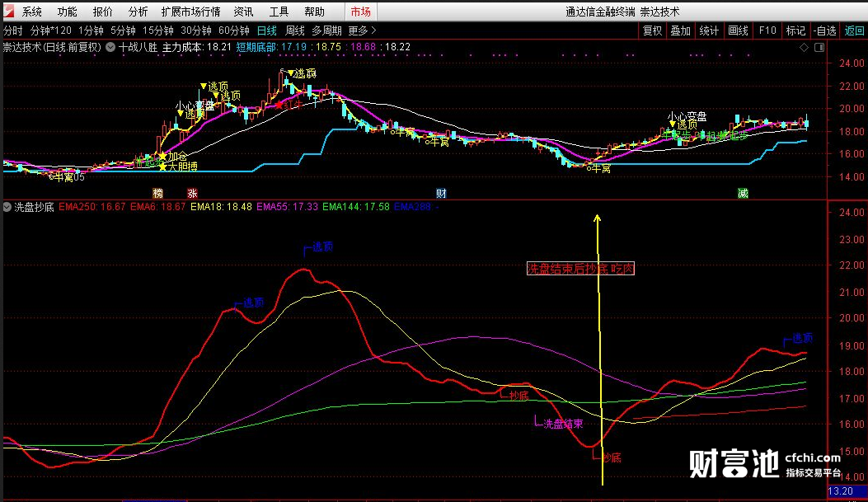Open dropdown next to 崇达技术(日线.前复权)

click(110, 48)
